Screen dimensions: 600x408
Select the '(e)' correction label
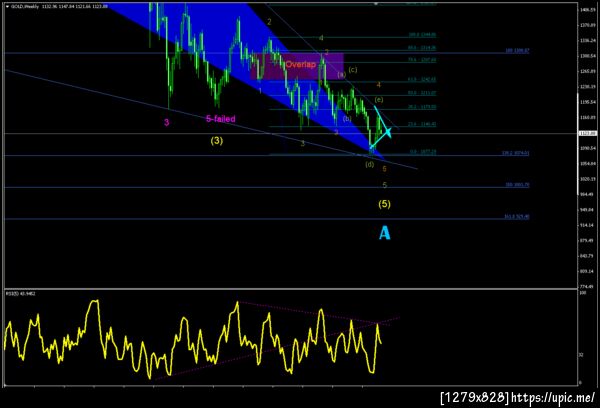pyautogui.click(x=379, y=100)
